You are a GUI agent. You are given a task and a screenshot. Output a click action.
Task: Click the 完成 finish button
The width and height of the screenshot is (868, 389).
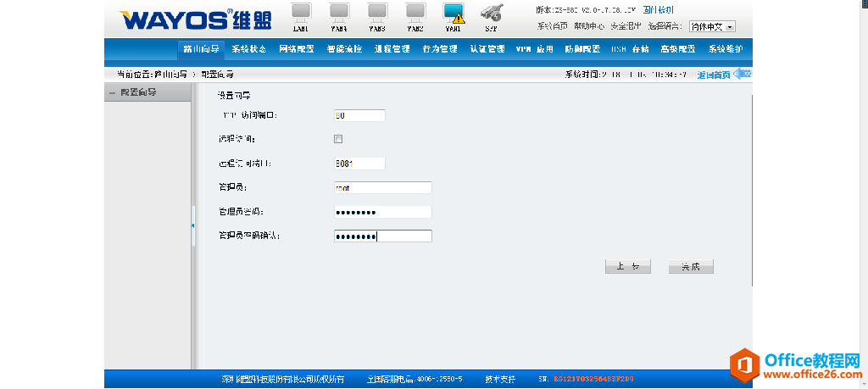click(691, 267)
